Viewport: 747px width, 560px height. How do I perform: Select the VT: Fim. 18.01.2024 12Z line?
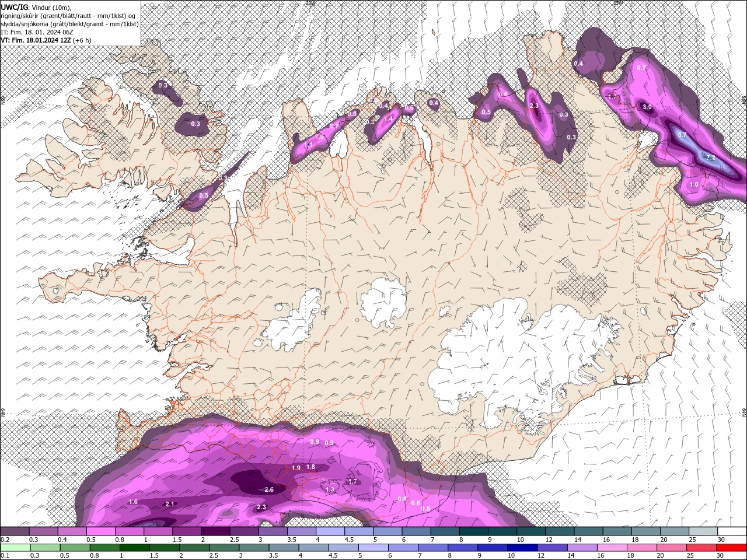[46, 40]
